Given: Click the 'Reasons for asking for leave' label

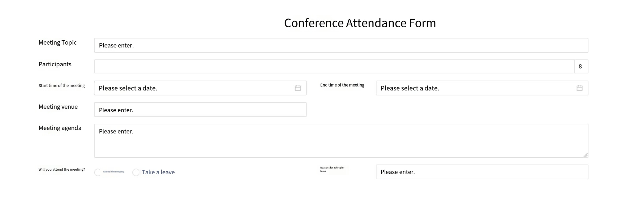Looking at the screenshot, I should click(332, 169).
